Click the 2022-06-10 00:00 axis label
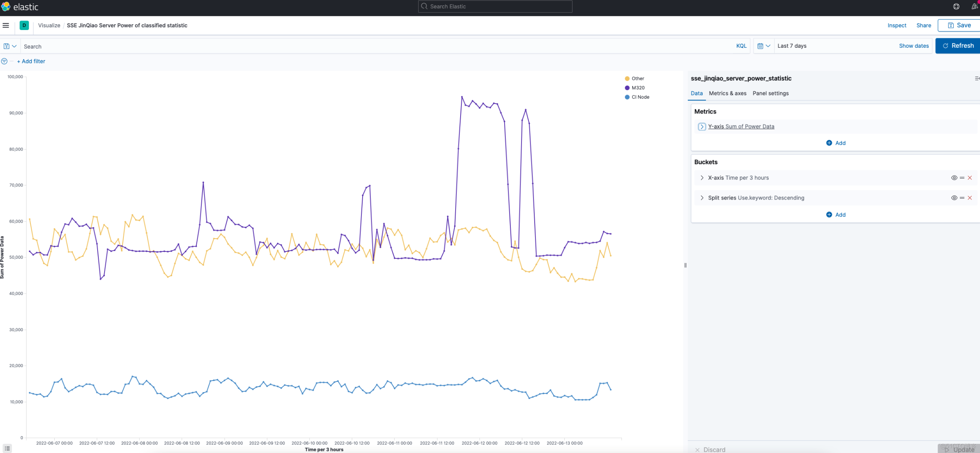 tap(309, 444)
